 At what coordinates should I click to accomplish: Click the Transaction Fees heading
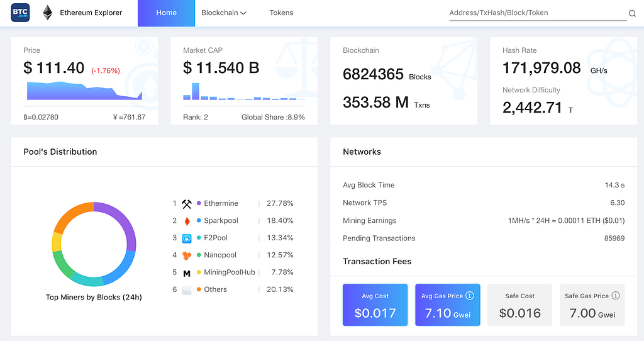[x=377, y=261]
